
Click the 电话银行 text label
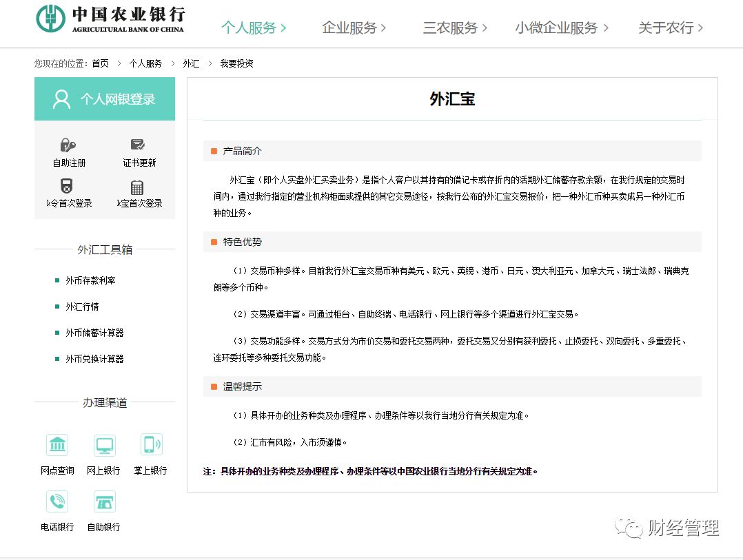pos(57,527)
